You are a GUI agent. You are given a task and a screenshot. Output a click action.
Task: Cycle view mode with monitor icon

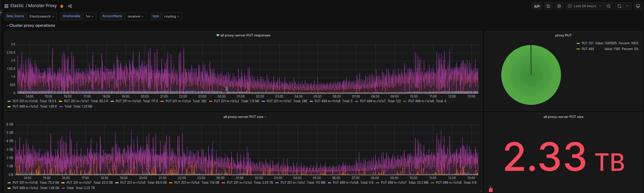pyautogui.click(x=638, y=6)
